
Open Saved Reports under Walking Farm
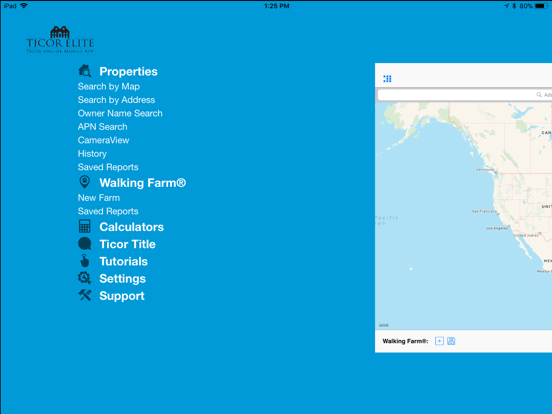[108, 211]
